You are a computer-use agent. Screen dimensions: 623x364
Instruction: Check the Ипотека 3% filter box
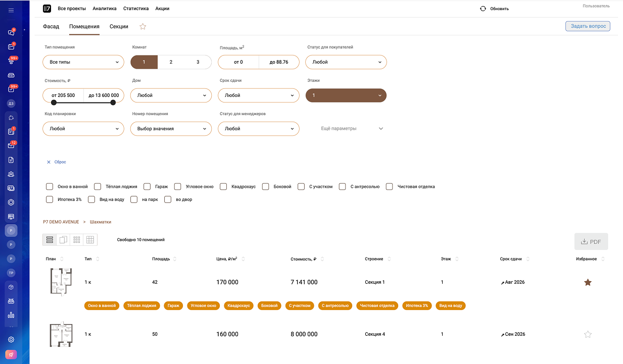[50, 199]
